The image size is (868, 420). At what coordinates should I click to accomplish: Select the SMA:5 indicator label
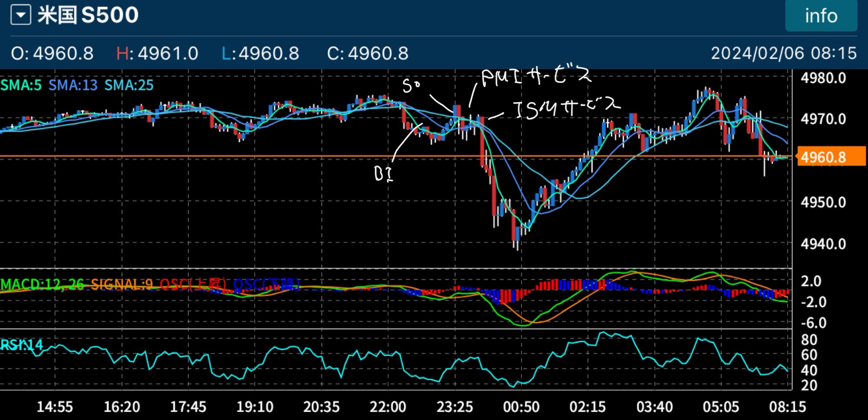(x=21, y=85)
